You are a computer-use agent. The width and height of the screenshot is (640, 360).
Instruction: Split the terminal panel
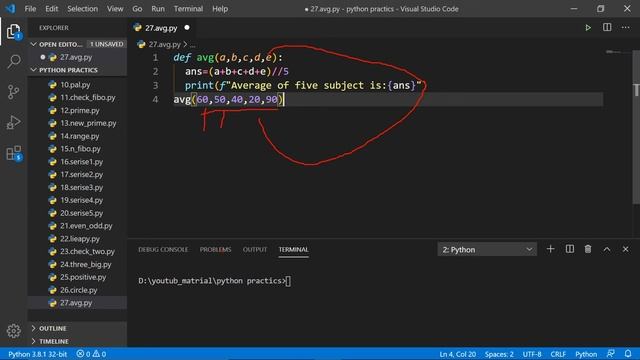coord(569,249)
